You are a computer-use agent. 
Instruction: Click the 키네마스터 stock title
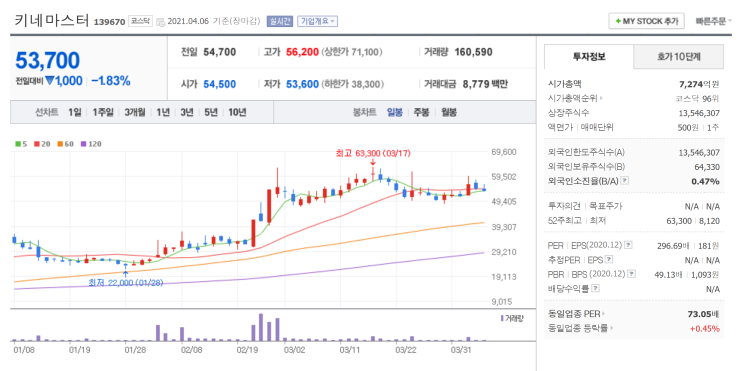click(52, 21)
